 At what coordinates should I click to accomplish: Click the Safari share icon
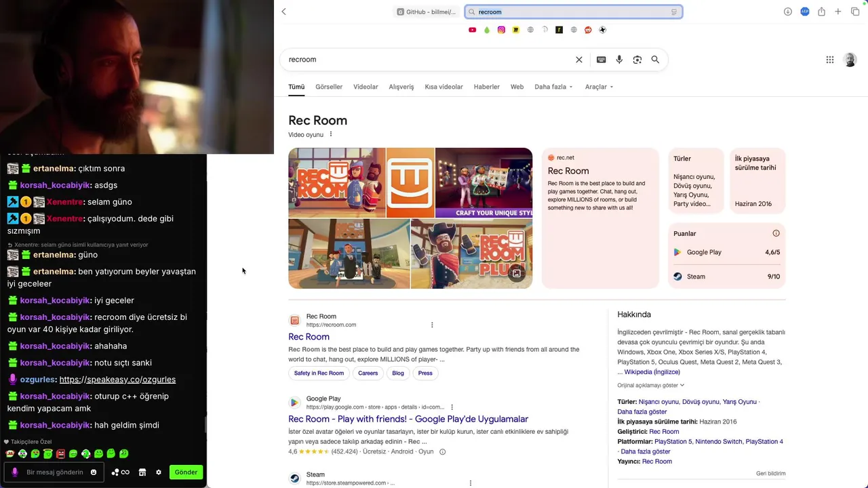(821, 12)
